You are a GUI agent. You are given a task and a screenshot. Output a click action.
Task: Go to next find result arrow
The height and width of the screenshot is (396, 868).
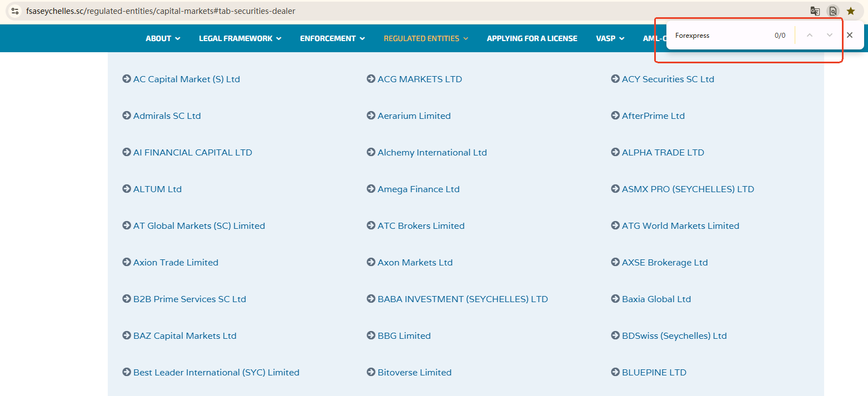coord(830,35)
